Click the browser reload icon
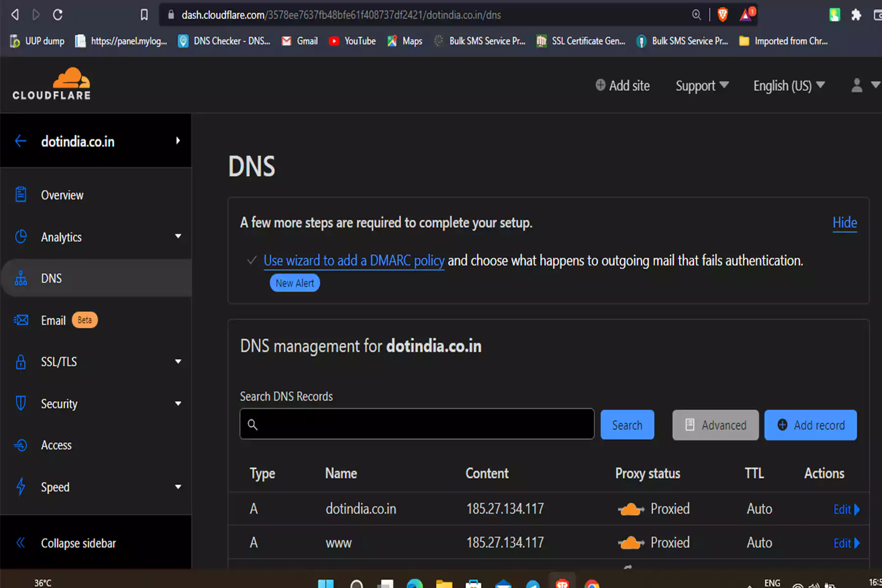The width and height of the screenshot is (882, 588). click(58, 15)
